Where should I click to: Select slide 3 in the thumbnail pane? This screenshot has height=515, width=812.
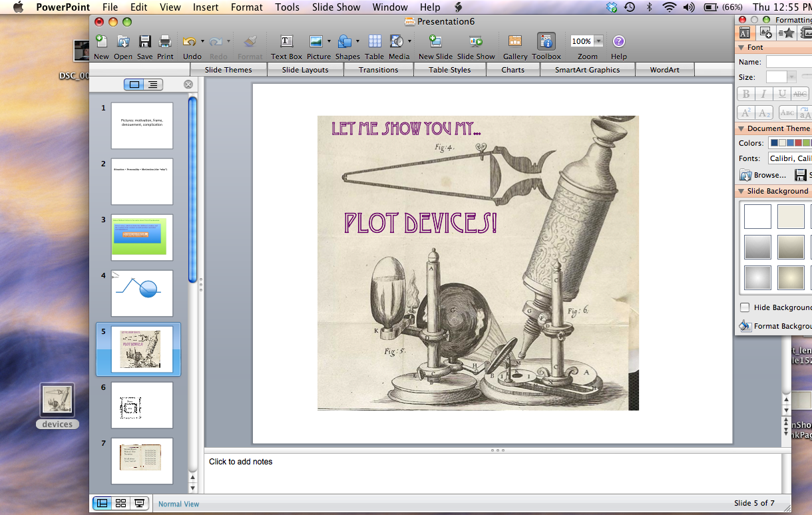[140, 237]
